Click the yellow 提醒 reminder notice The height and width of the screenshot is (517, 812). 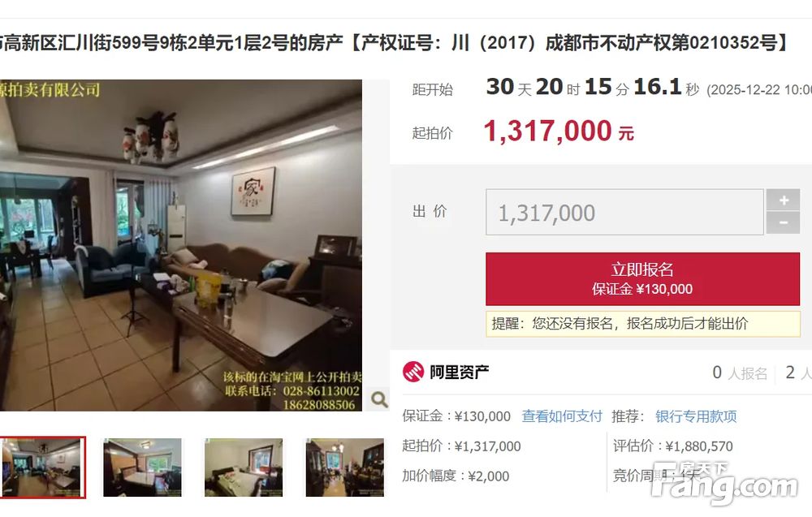pos(642,324)
